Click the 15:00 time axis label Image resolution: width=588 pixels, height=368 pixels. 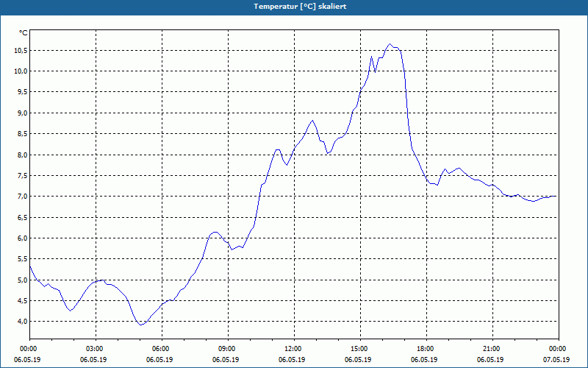pos(360,349)
